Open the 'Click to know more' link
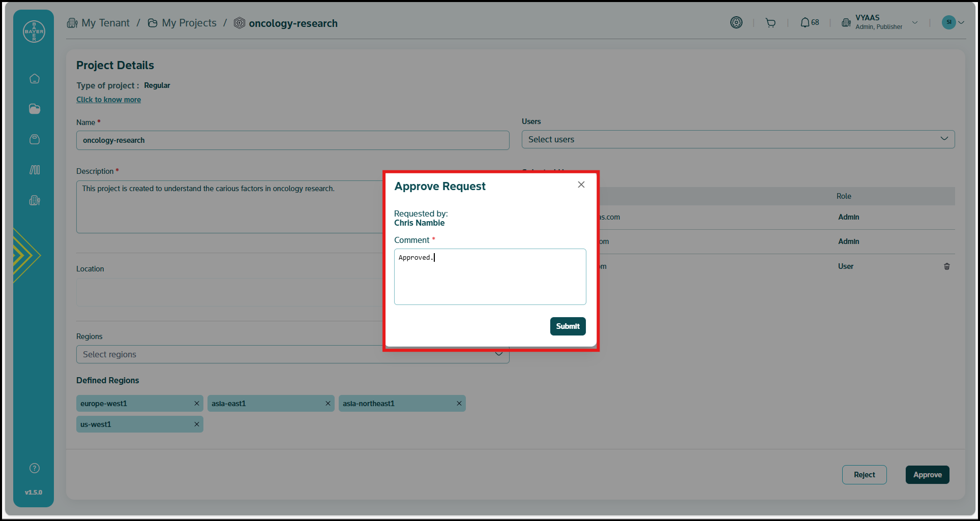The height and width of the screenshot is (521, 980). pyautogui.click(x=108, y=100)
